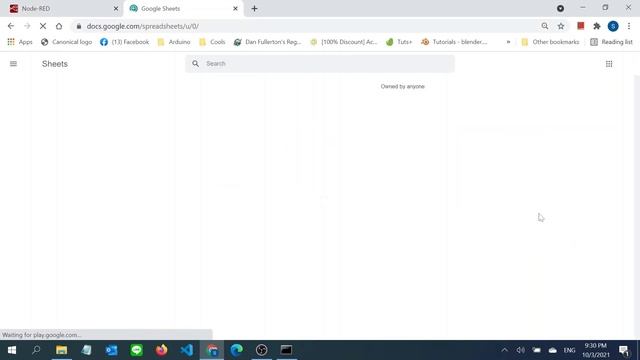Open the 100% Discount bookmark
Image resolution: width=640 pixels, height=360 pixels.
344,42
